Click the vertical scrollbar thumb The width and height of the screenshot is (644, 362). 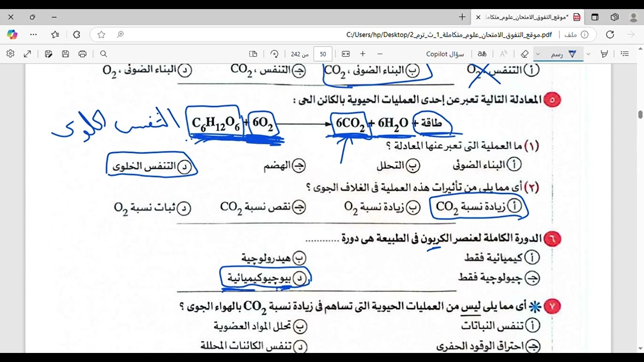640,115
